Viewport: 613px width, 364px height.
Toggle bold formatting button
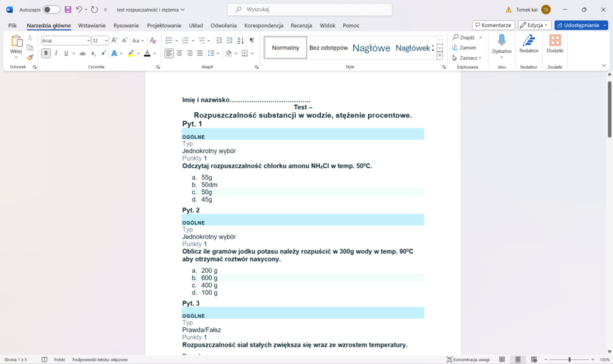point(46,53)
